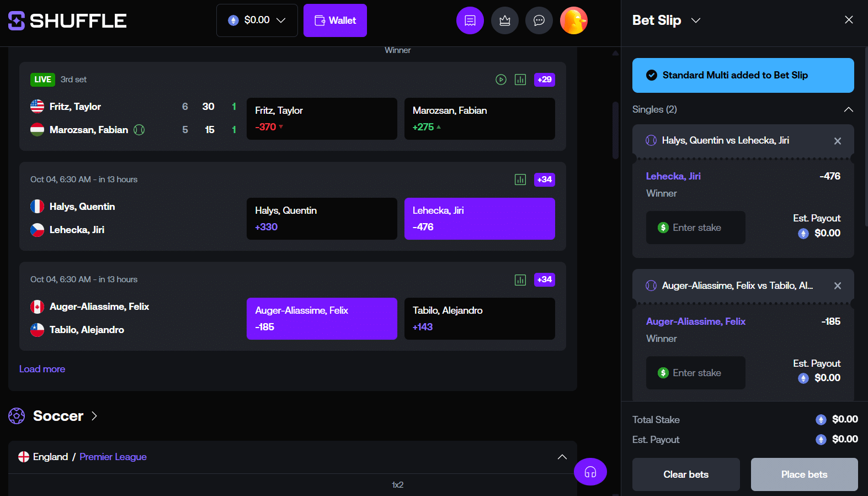868x496 pixels.
Task: Remove Halys vs Lehecka bet from slip
Action: (838, 141)
